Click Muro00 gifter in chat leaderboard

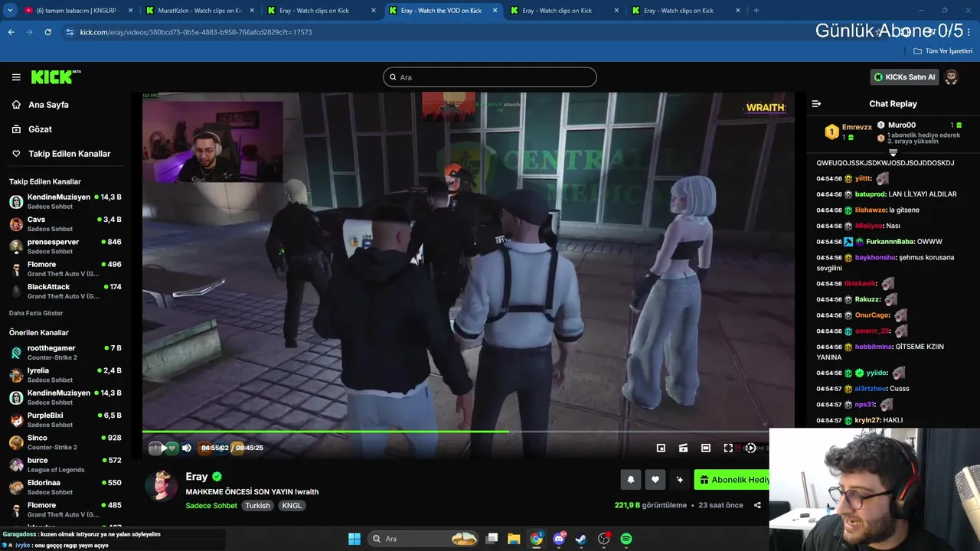[x=901, y=125]
